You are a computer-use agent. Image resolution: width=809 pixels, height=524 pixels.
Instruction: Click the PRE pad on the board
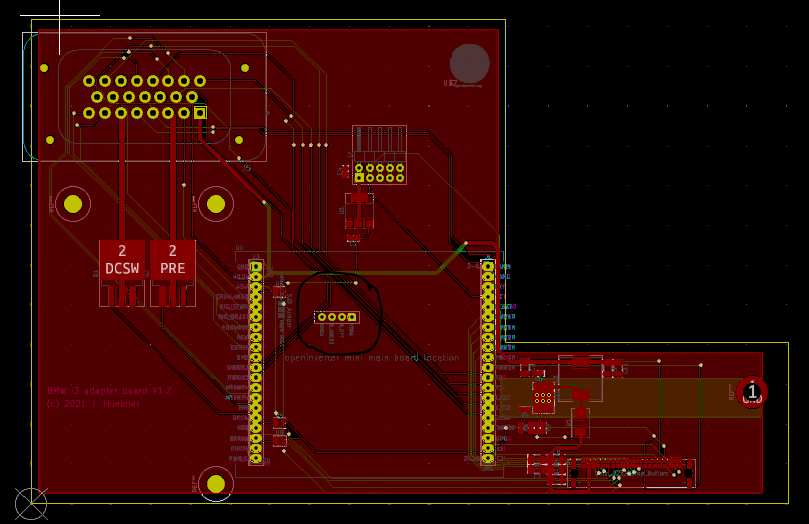click(x=172, y=260)
